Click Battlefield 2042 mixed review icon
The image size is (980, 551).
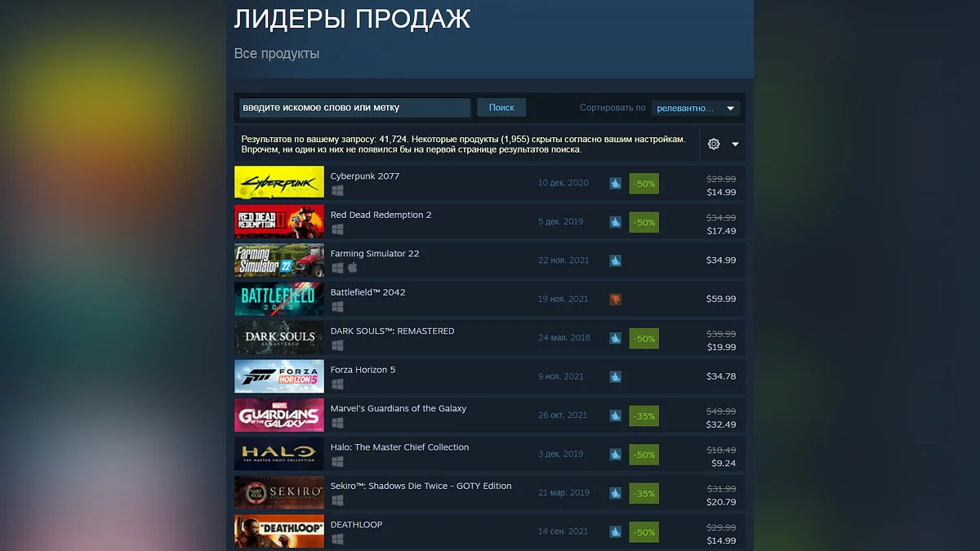pyautogui.click(x=615, y=300)
